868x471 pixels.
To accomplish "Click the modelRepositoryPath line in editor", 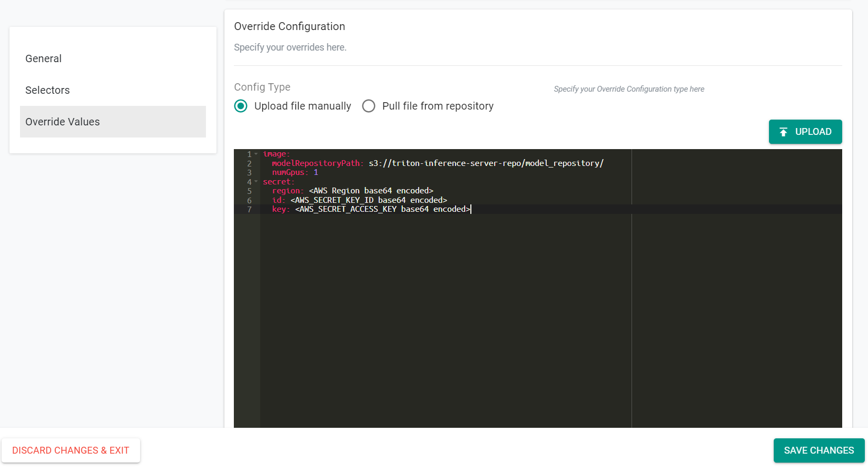I will pyautogui.click(x=438, y=163).
